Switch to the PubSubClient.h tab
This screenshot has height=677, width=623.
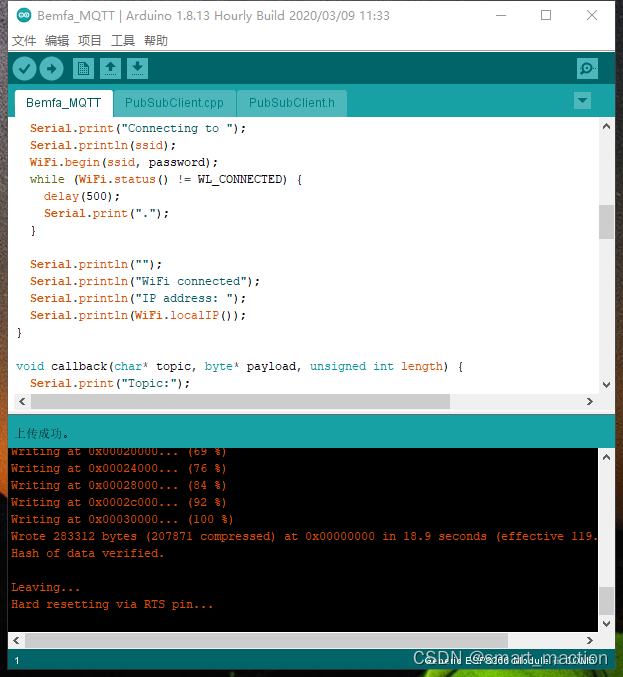point(291,103)
